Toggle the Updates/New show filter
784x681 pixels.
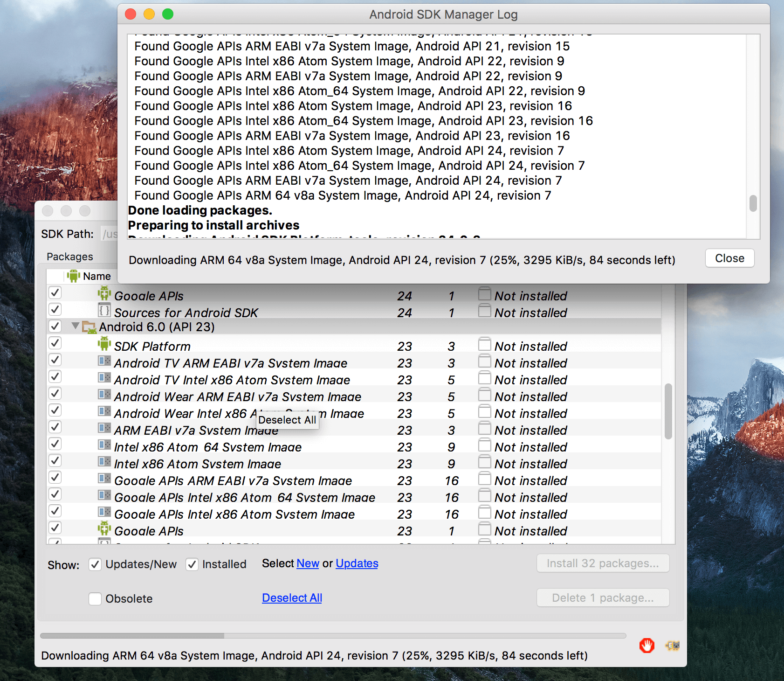(x=95, y=564)
